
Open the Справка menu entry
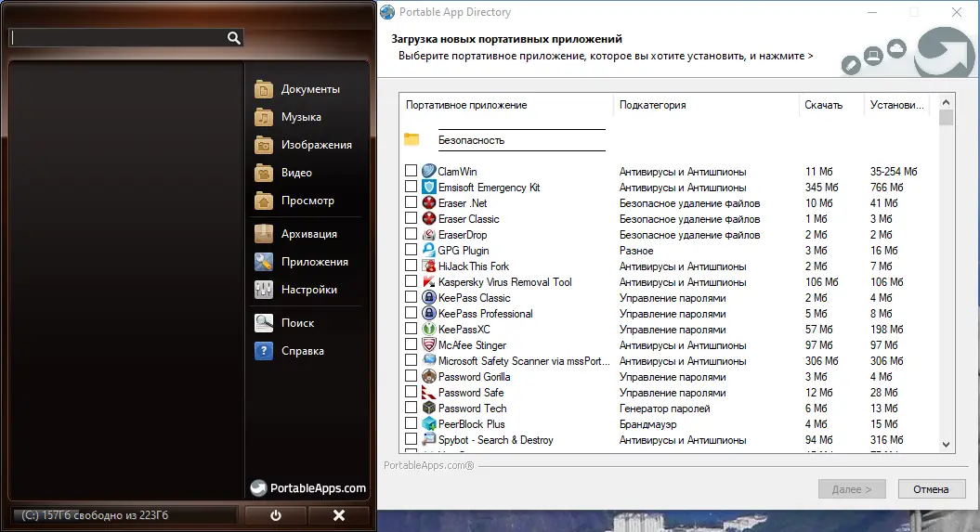coord(303,351)
